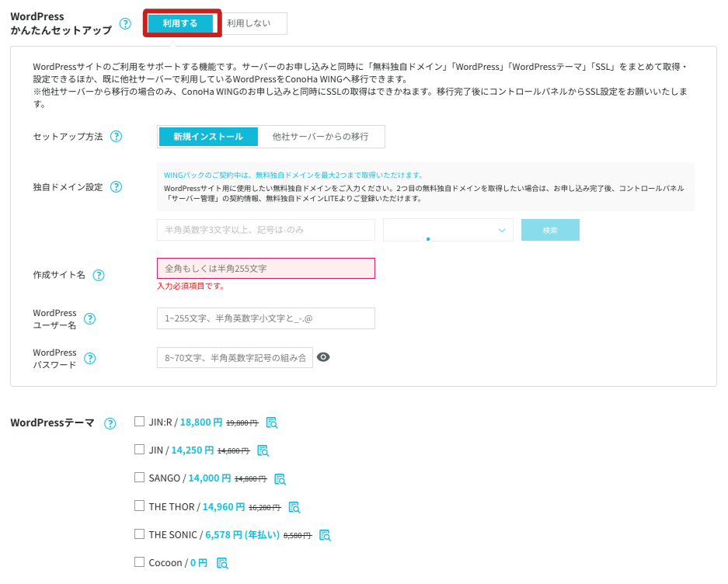The width and height of the screenshot is (728, 584).
Task: Preview the JIN:R theme details icon
Action: 272,423
